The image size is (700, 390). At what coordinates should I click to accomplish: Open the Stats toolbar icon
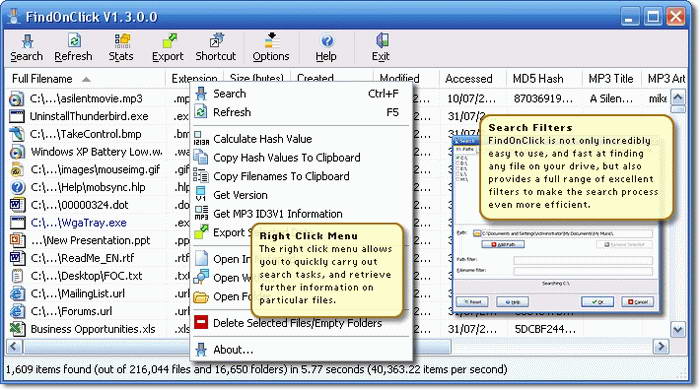[x=121, y=48]
